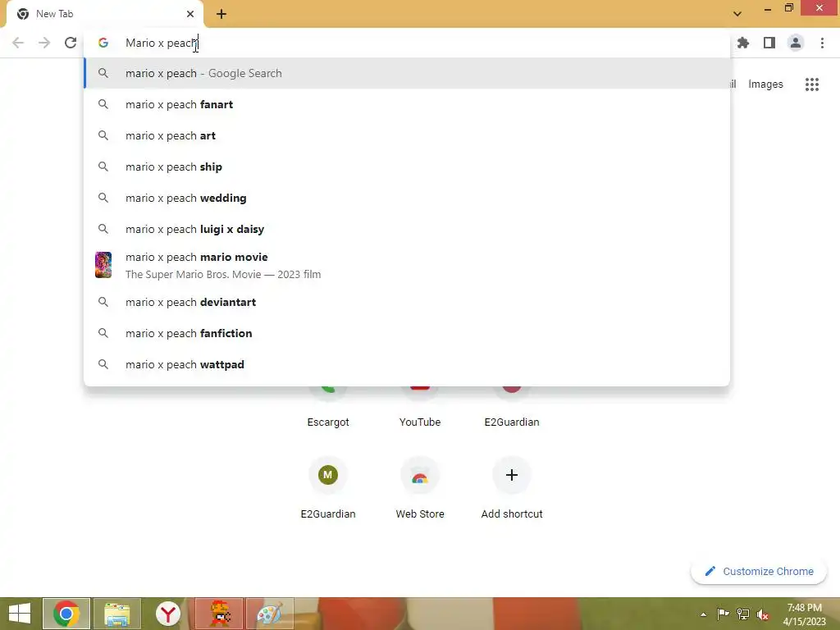Open the Images link
The image size is (840, 630).
(765, 84)
